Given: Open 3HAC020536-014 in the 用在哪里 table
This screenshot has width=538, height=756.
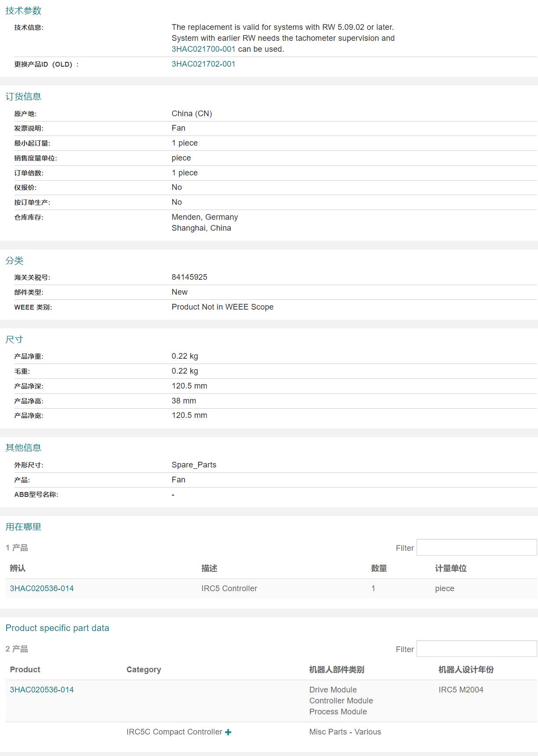Looking at the screenshot, I should click(x=42, y=588).
